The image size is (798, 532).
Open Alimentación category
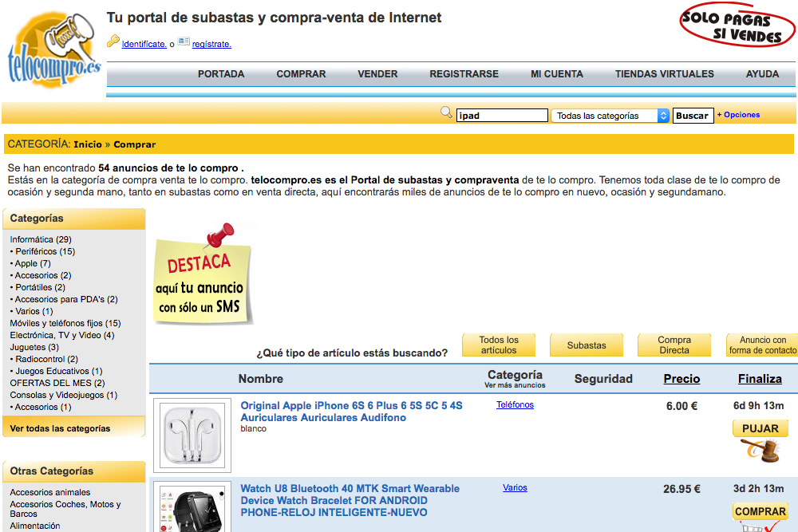click(x=34, y=526)
